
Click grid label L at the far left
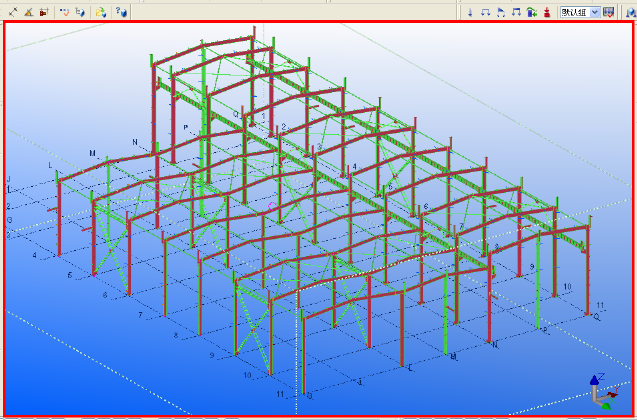tap(51, 165)
